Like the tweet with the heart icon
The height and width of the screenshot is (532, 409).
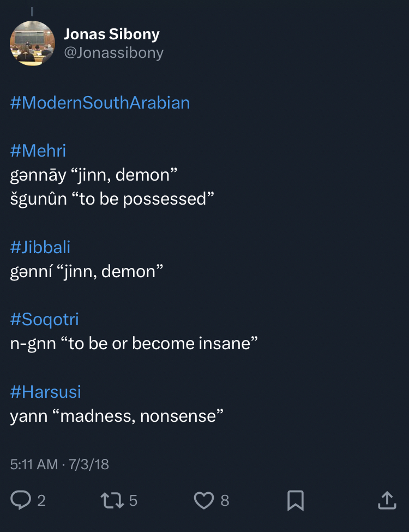(x=204, y=500)
